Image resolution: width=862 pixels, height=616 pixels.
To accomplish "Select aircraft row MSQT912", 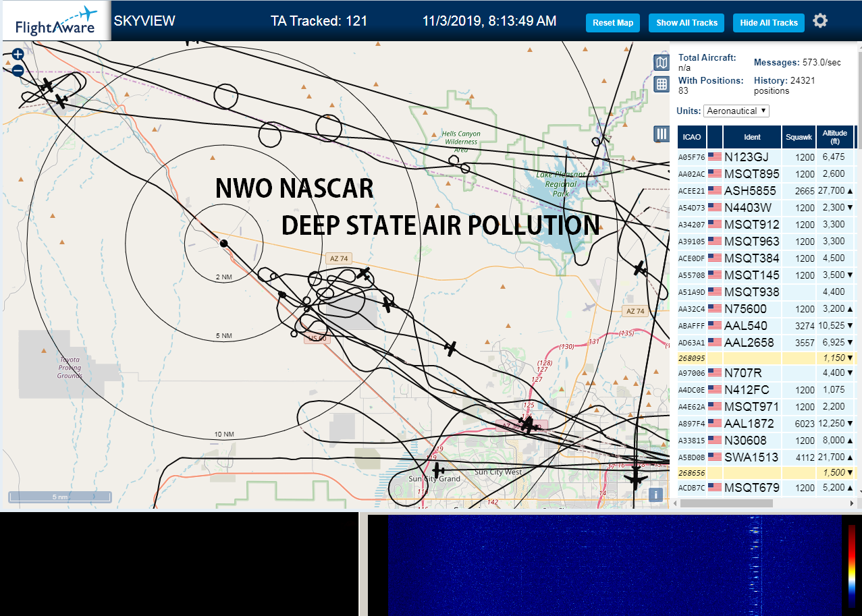I will coord(767,224).
